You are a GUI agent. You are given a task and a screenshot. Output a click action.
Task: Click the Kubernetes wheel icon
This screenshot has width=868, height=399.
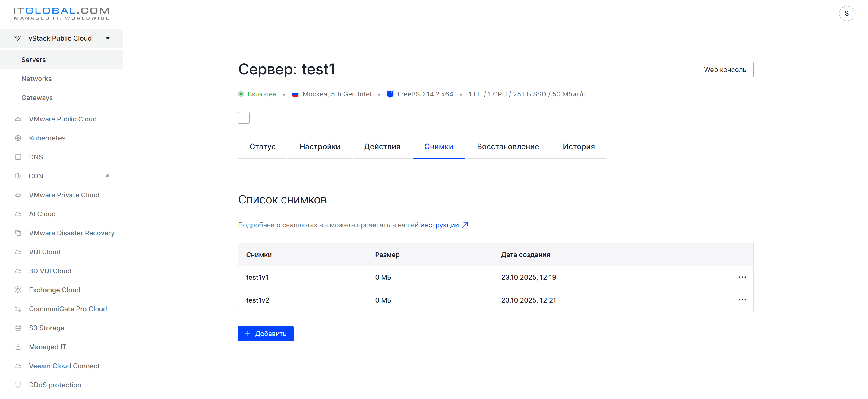tap(18, 138)
